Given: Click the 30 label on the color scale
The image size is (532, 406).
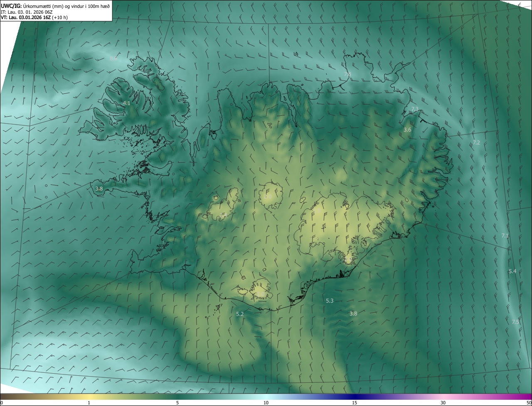Looking at the screenshot, I should (443, 403).
